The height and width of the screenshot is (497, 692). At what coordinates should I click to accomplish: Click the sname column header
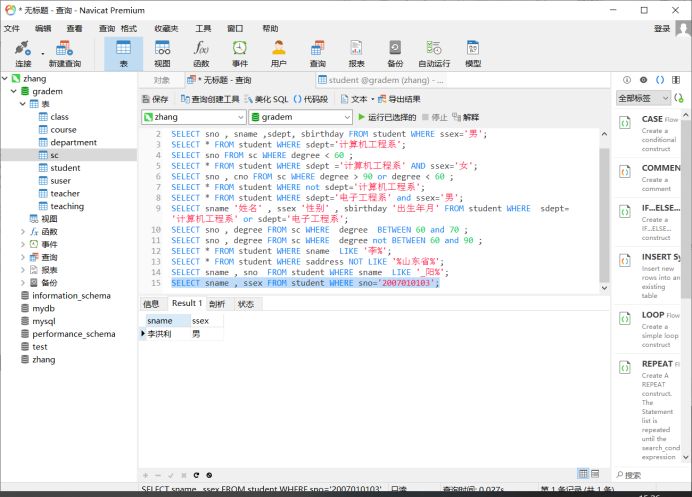tap(166, 321)
